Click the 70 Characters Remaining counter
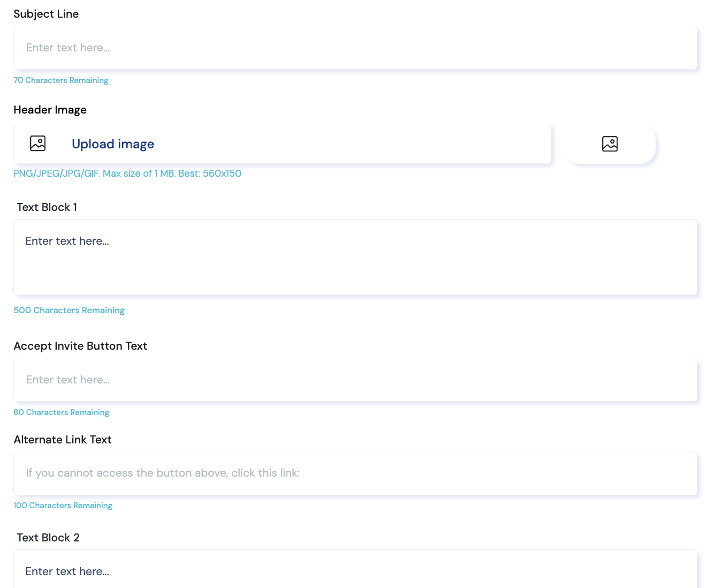This screenshot has height=588, width=714. tap(60, 80)
